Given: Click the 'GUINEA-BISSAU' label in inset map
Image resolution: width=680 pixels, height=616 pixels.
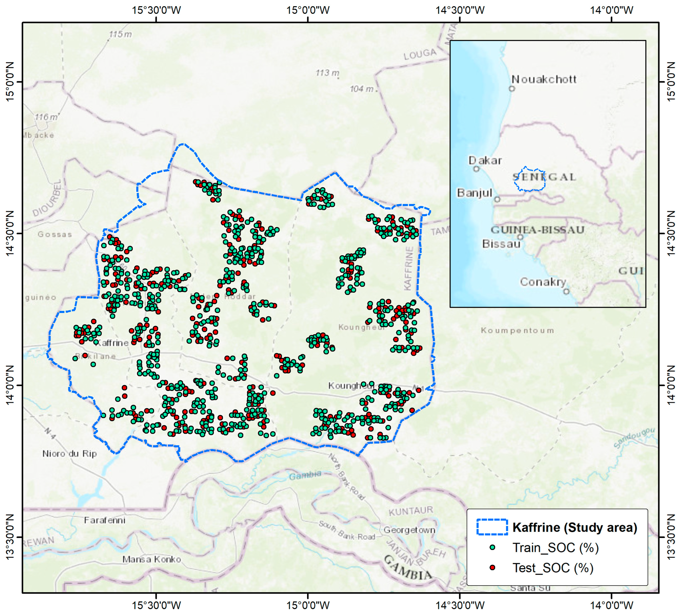Looking at the screenshot, I should [x=537, y=230].
